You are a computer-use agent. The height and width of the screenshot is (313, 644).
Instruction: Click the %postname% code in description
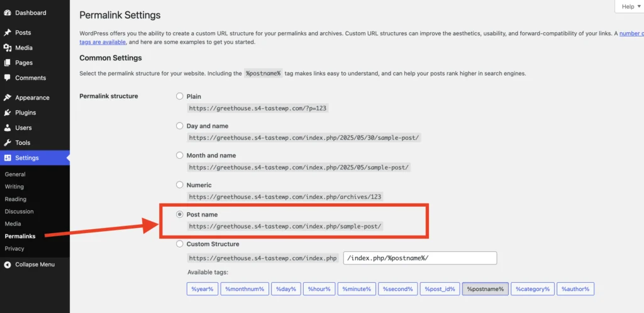coord(263,74)
